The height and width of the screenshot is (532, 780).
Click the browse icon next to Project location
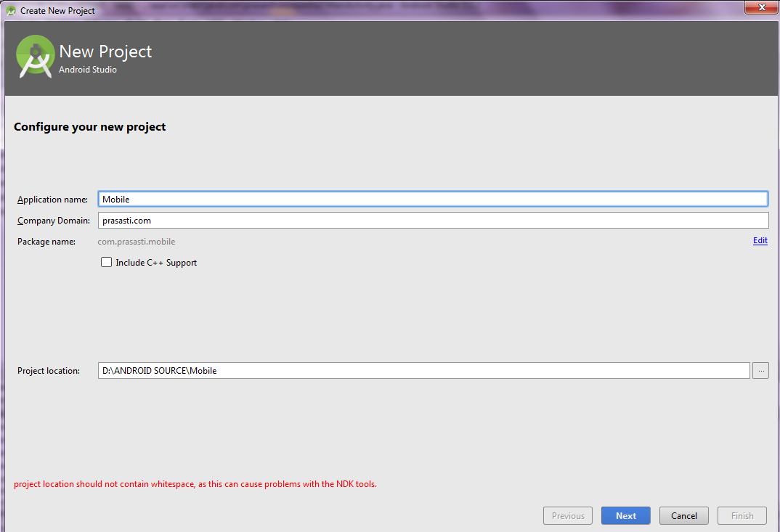[x=760, y=370]
